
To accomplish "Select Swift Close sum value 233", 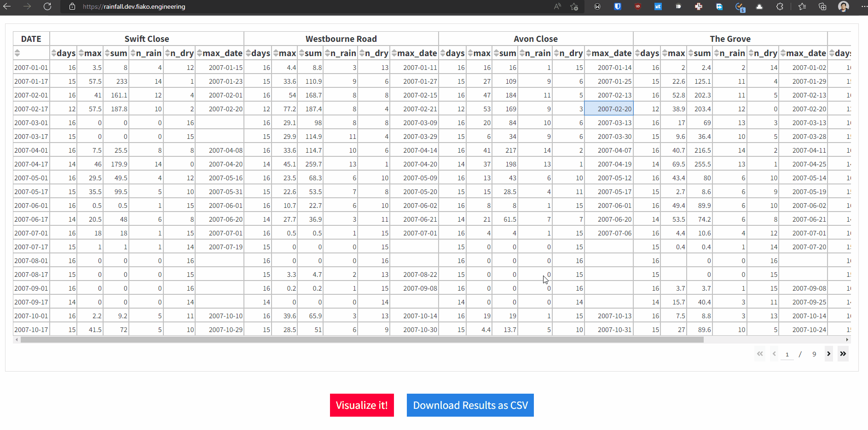I will (116, 81).
